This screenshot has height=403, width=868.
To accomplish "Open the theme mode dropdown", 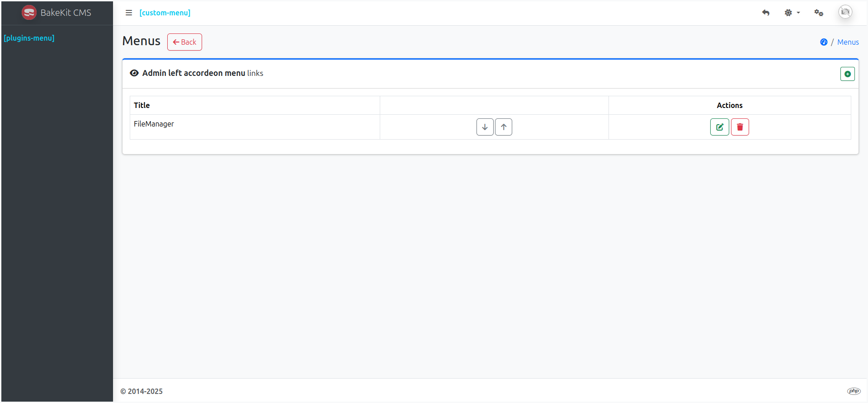I will pyautogui.click(x=792, y=13).
